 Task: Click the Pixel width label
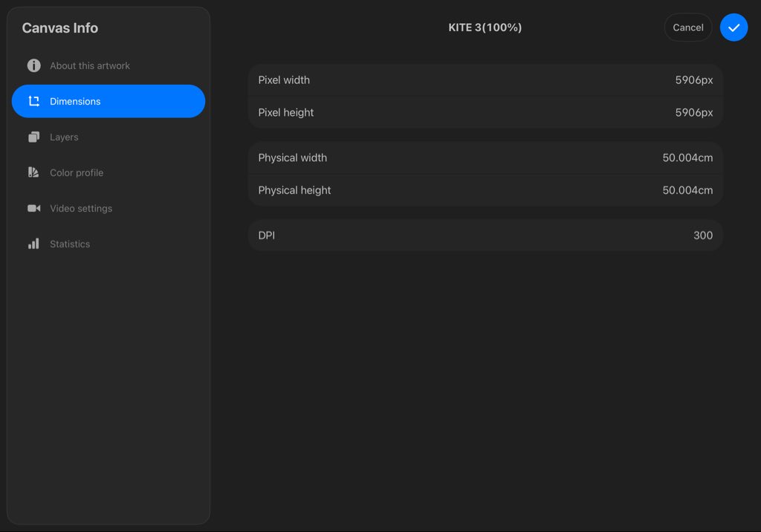coord(284,80)
